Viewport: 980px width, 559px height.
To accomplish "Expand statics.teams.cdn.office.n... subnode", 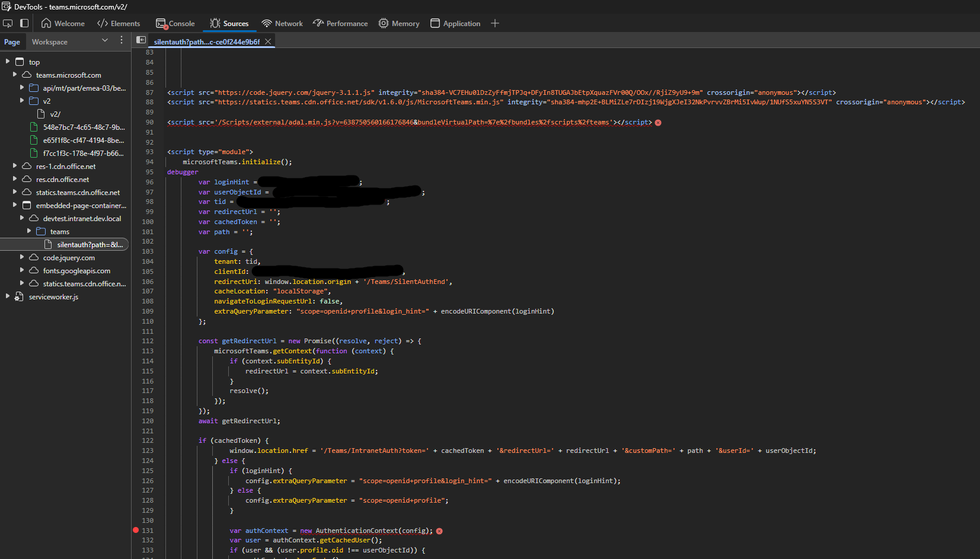I will point(22,283).
